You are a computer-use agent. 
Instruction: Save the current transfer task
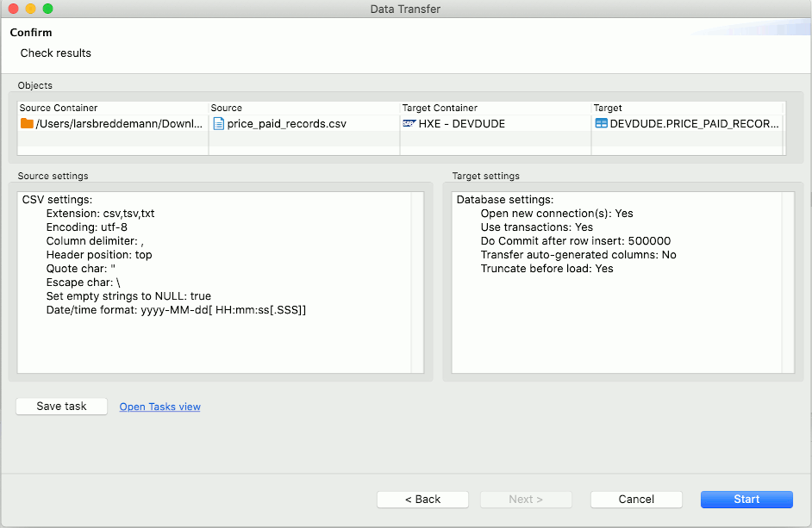tap(60, 407)
